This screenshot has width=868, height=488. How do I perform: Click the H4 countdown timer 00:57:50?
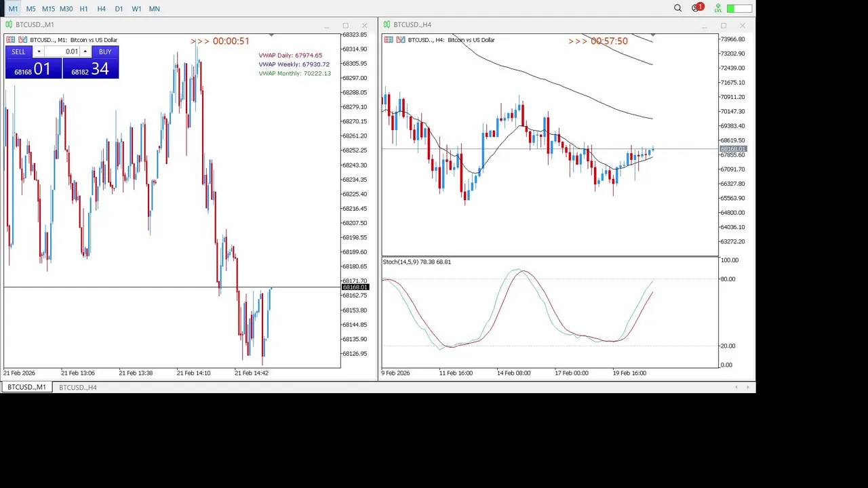coord(609,41)
